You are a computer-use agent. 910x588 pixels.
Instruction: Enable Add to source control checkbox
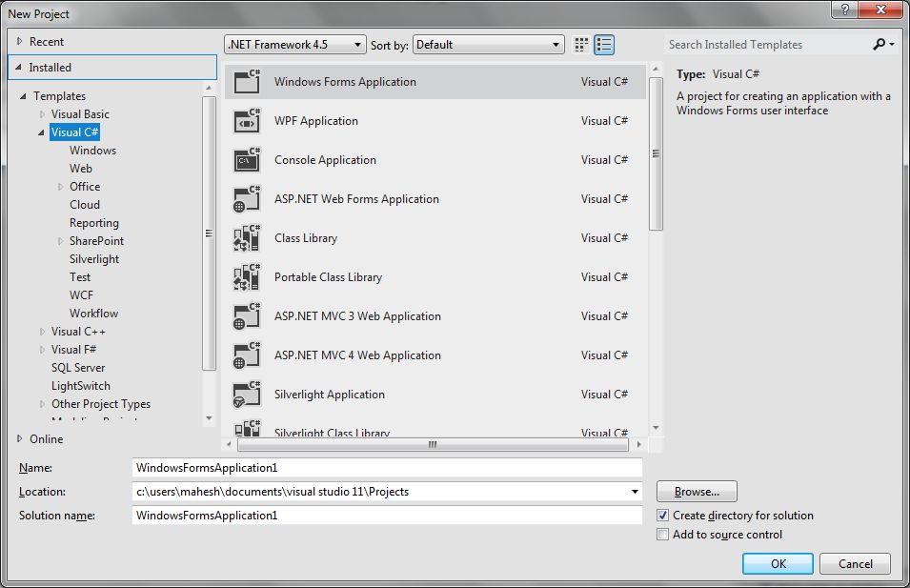(x=663, y=535)
